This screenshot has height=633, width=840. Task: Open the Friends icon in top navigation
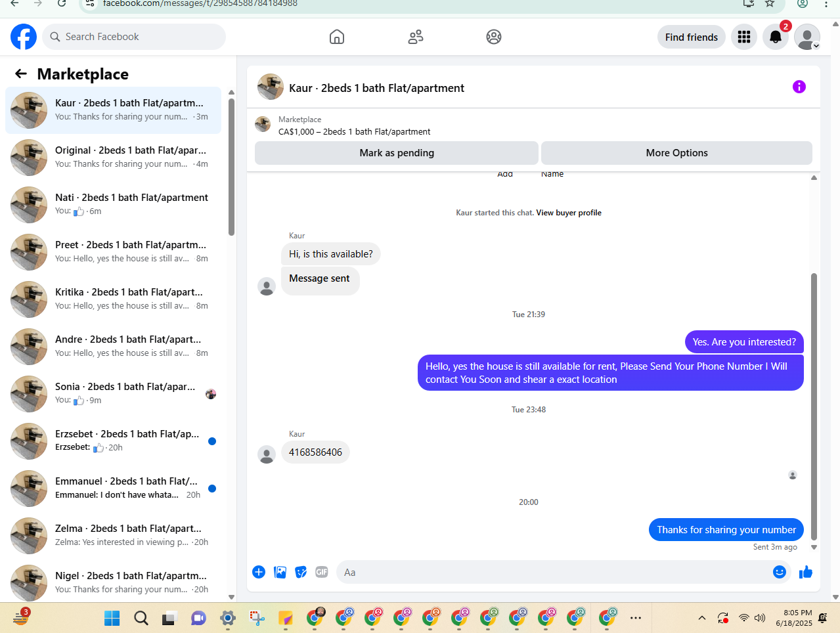point(416,37)
